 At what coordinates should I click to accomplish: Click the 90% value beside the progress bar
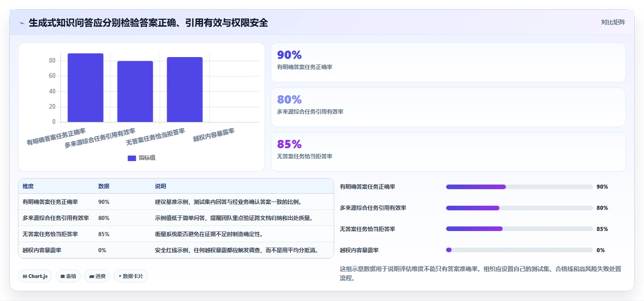click(602, 187)
